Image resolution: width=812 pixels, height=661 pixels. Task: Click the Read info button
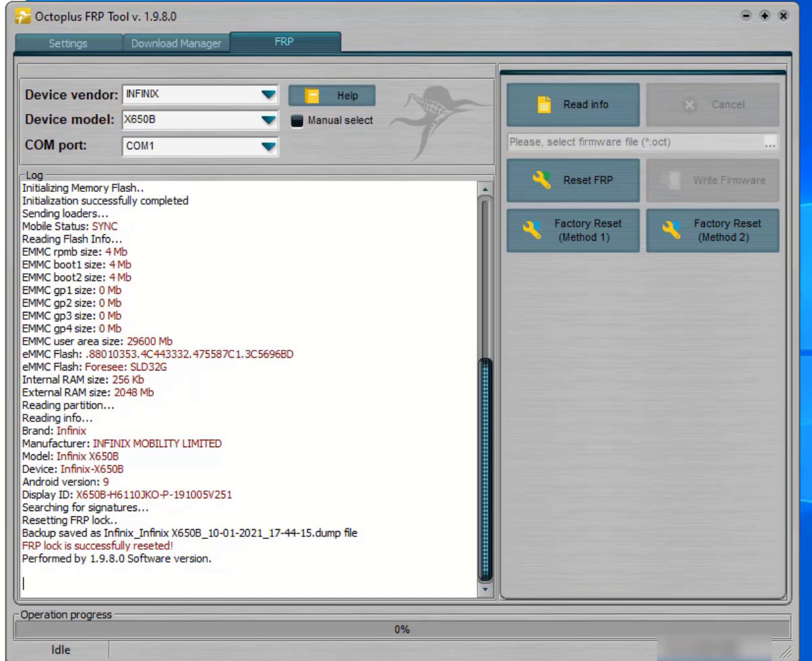coord(573,105)
